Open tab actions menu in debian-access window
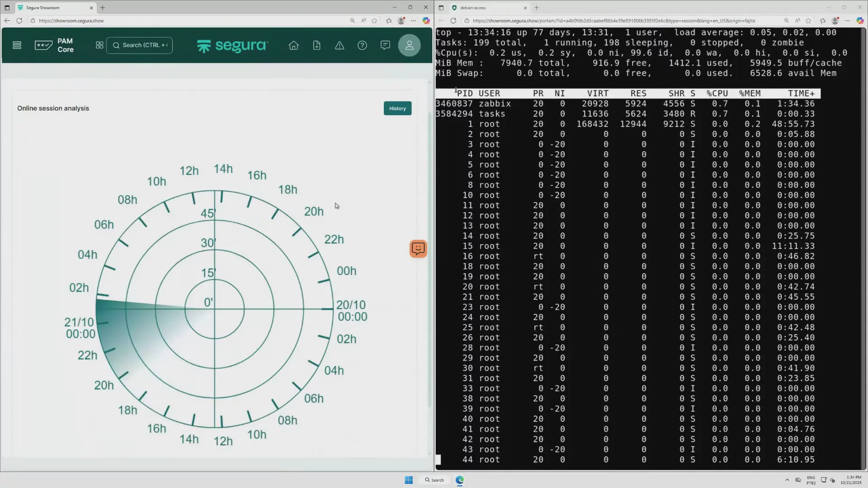 pyautogui.click(x=441, y=8)
